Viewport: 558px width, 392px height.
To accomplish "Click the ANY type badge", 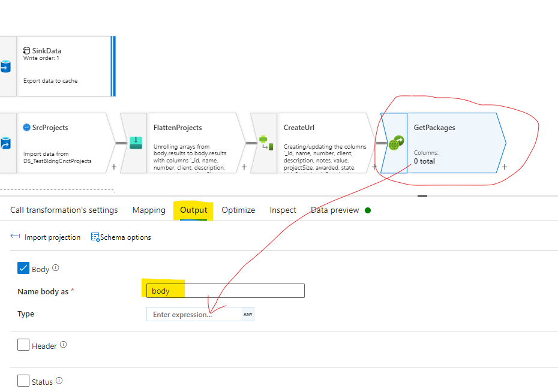I will click(248, 314).
